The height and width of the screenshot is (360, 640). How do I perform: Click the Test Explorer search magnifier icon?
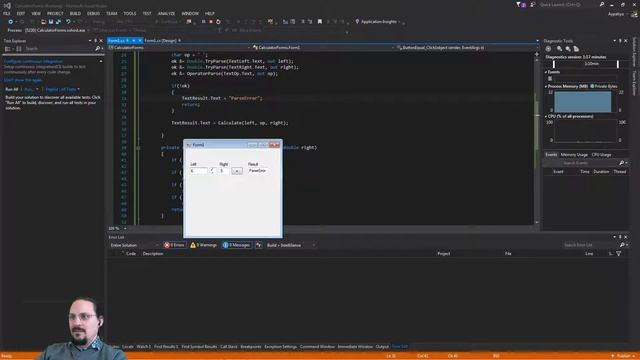[98, 49]
